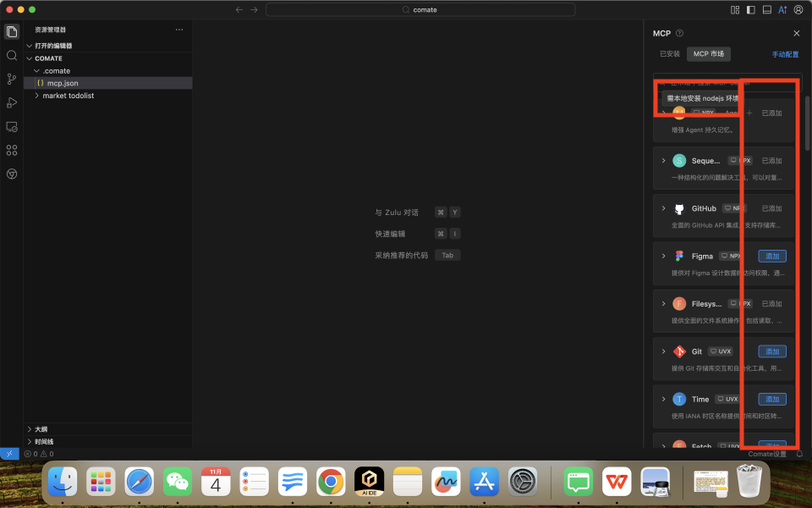This screenshot has height=508, width=812.
Task: Click the Explorer files icon
Action: [12, 31]
